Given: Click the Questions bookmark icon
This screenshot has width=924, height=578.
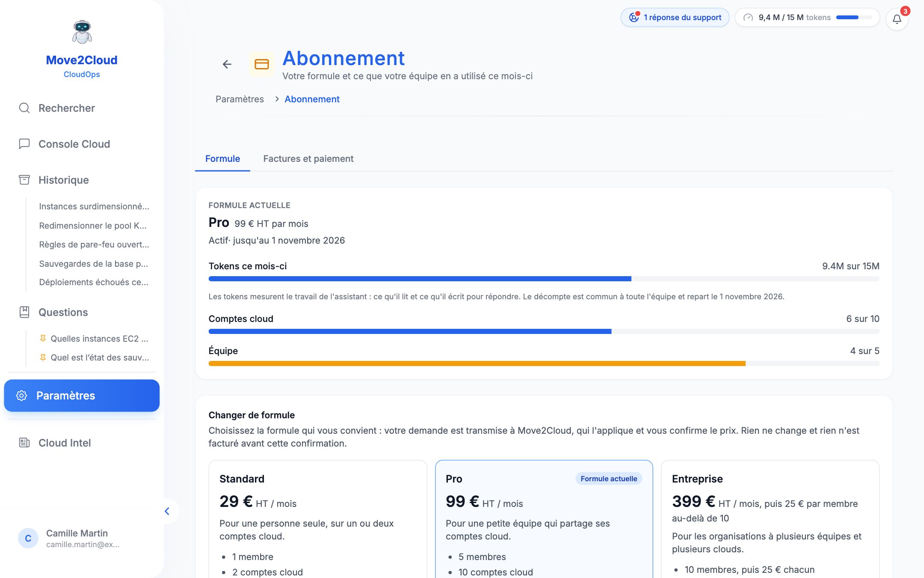Looking at the screenshot, I should (24, 312).
